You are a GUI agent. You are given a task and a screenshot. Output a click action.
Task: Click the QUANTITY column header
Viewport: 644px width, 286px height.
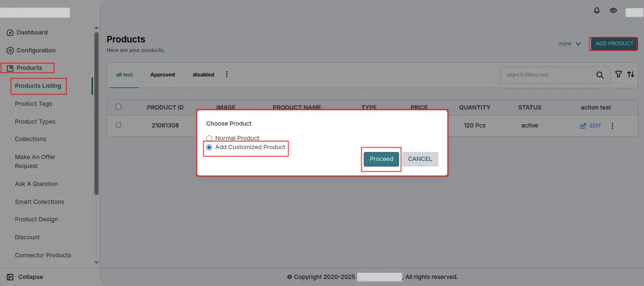coord(475,108)
